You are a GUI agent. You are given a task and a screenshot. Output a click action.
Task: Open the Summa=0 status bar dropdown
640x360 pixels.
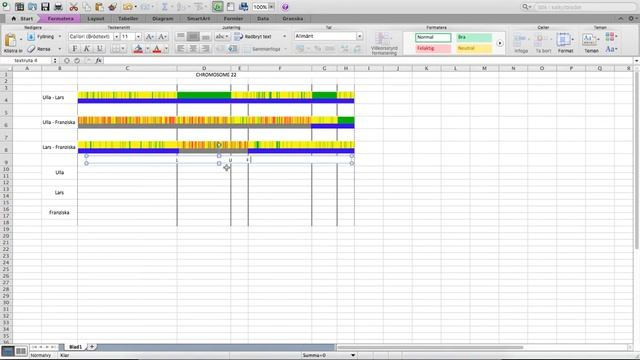[x=353, y=356]
